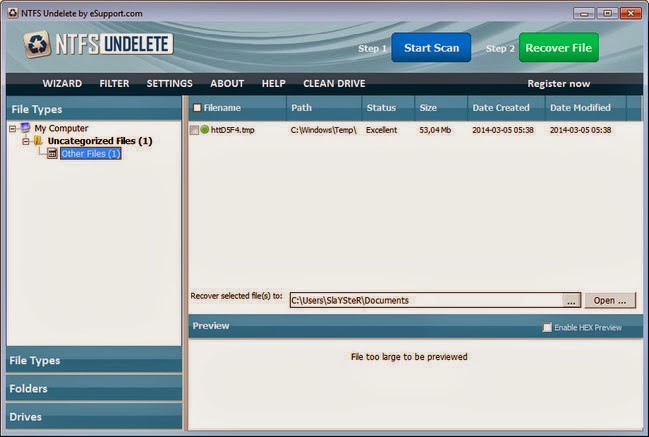
Task: Open the ABOUT menu
Action: click(x=227, y=84)
